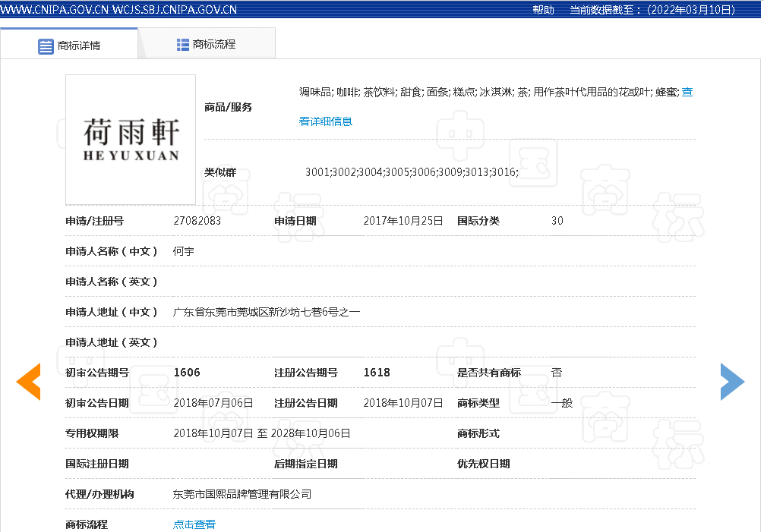Image resolution: width=764 pixels, height=532 pixels.
Task: Select the 优先权日期 label
Action: 484,464
